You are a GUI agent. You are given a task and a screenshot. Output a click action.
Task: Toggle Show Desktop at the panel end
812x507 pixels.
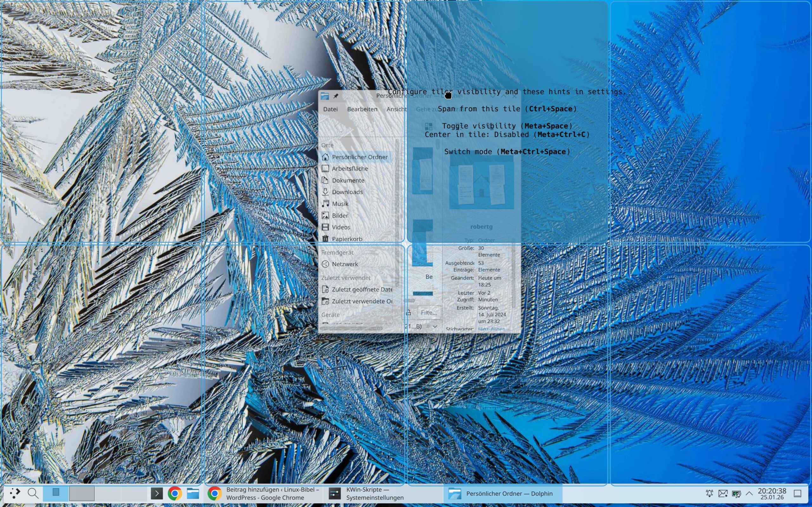(798, 493)
